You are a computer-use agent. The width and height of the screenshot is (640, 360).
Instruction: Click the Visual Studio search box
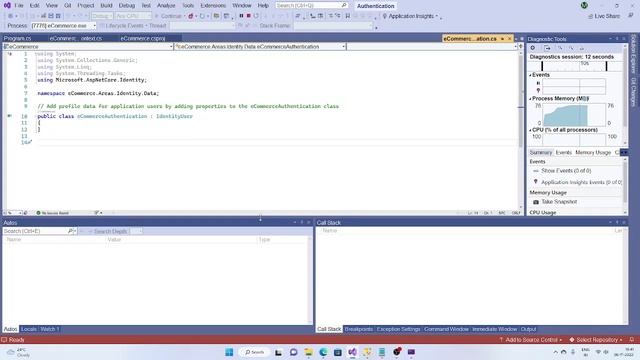(311, 6)
